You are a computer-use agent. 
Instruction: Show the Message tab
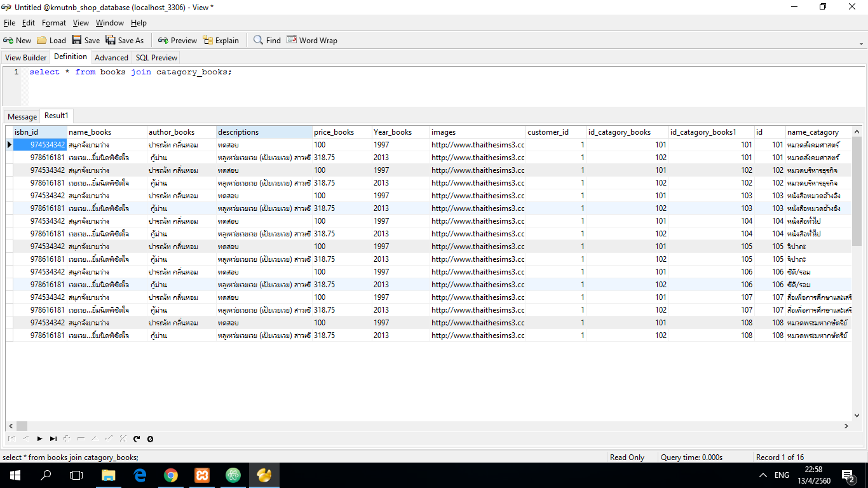(x=22, y=116)
